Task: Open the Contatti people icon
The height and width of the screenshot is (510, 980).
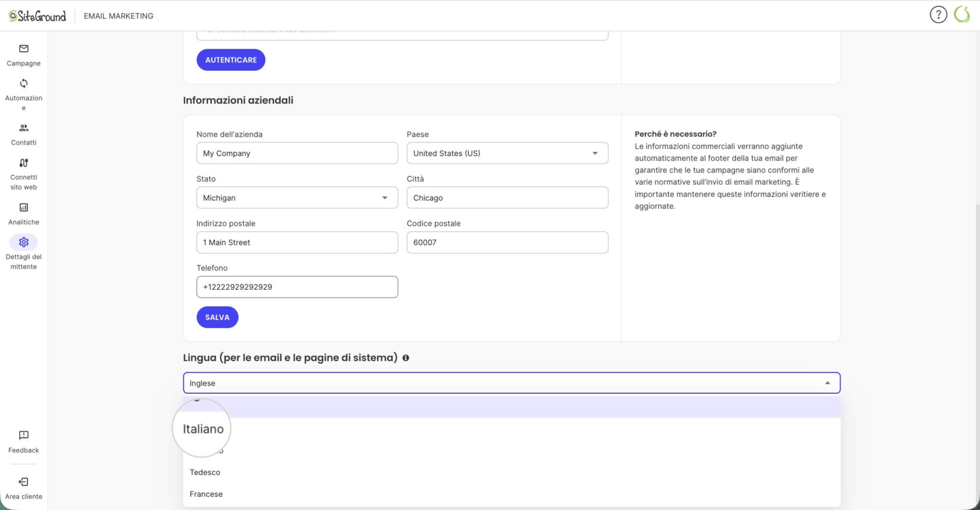Action: point(24,128)
